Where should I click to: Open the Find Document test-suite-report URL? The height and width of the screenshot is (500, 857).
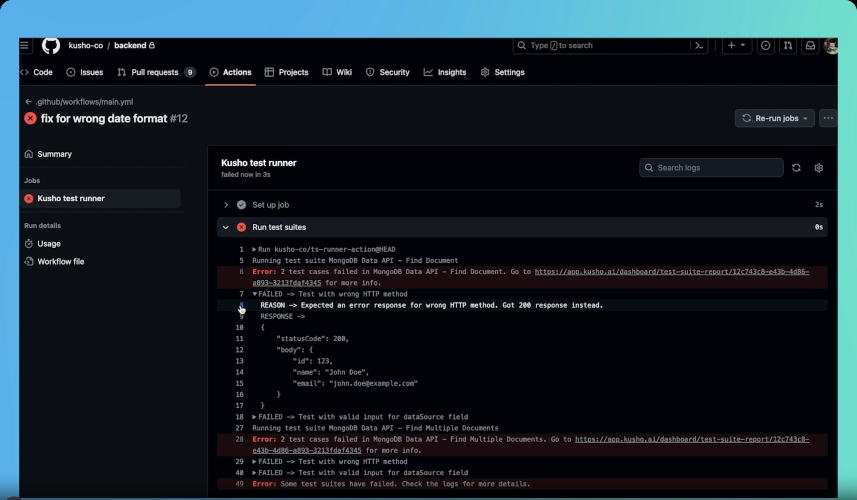tap(672, 272)
